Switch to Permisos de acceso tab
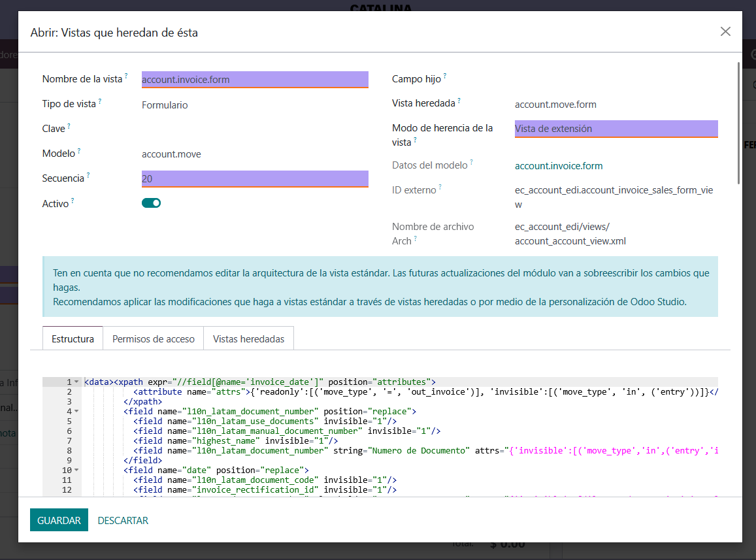 (x=153, y=339)
